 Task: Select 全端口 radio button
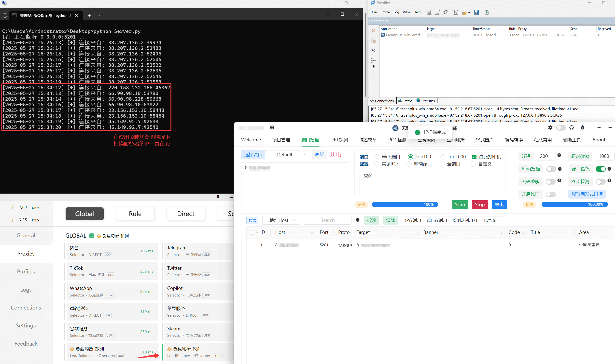pyautogui.click(x=442, y=164)
